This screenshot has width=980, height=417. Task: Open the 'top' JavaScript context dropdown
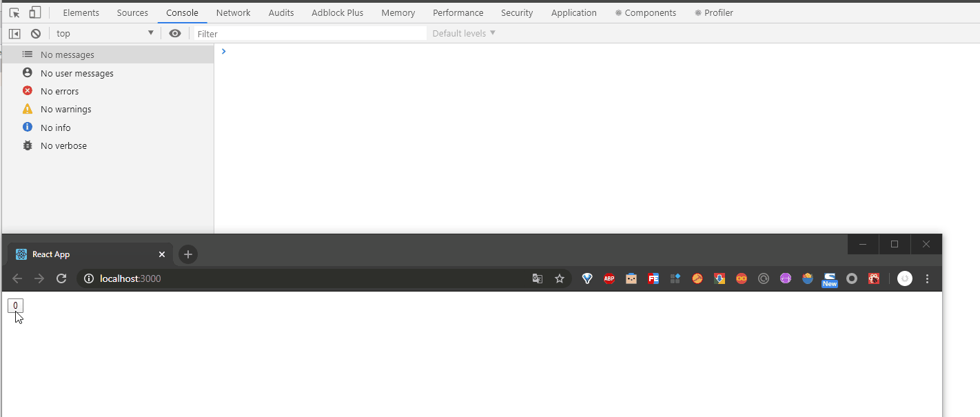[x=105, y=33]
